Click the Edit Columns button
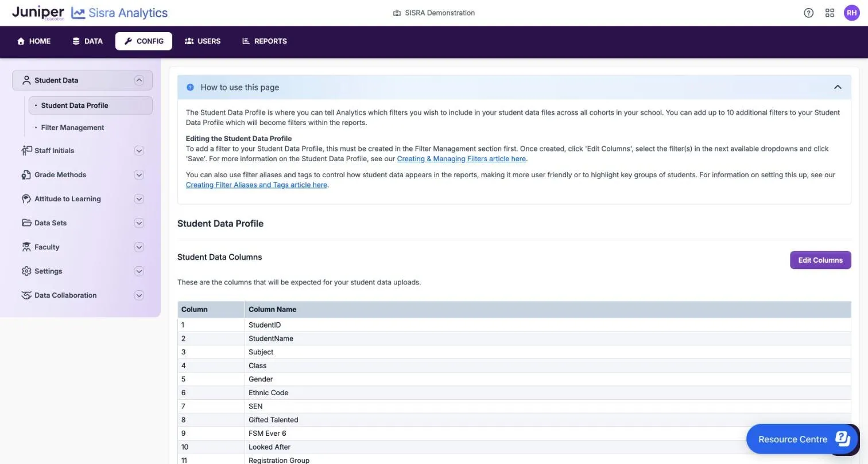 [820, 260]
